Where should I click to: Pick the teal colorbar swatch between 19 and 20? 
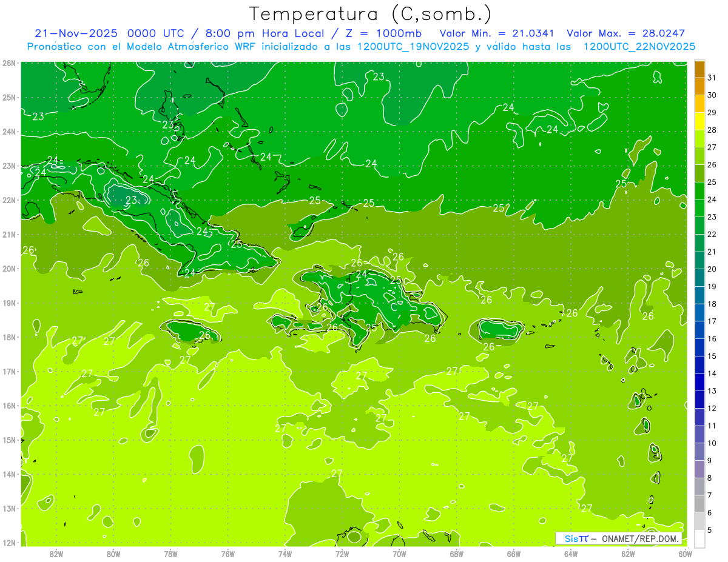699,277
